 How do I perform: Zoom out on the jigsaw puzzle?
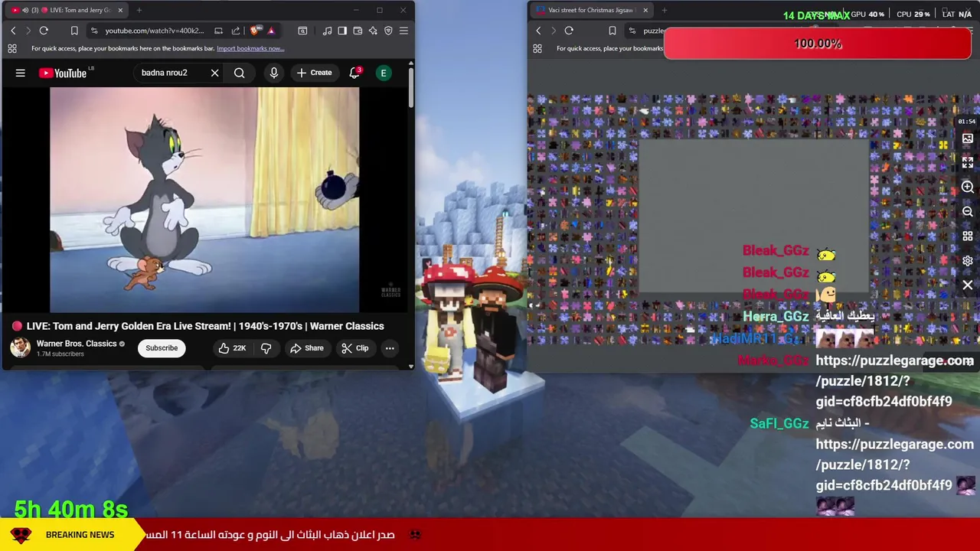968,212
